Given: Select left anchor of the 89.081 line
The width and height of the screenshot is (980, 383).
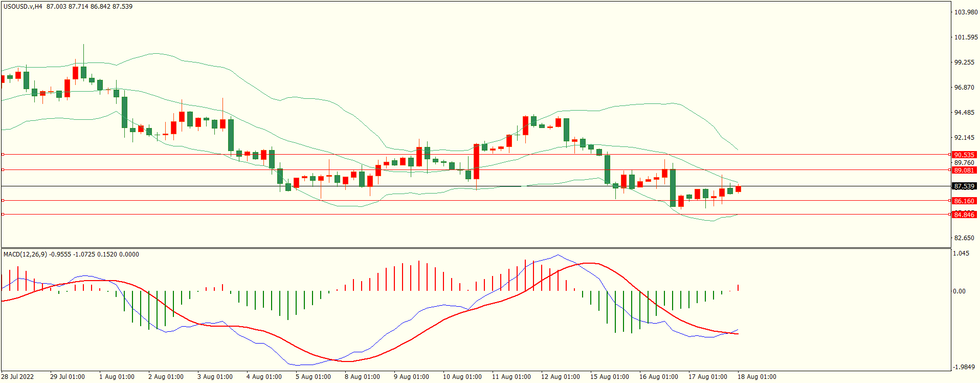Looking at the screenshot, I should click(x=3, y=169).
